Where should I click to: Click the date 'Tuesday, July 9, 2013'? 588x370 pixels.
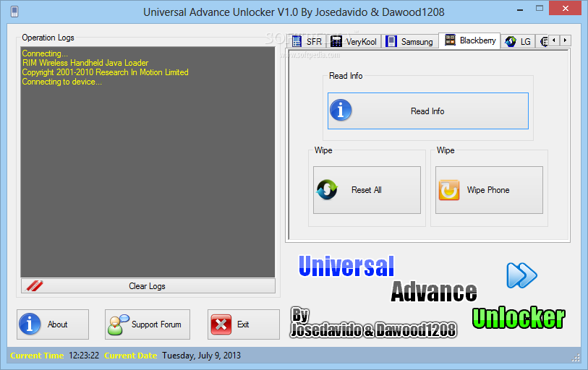201,356
